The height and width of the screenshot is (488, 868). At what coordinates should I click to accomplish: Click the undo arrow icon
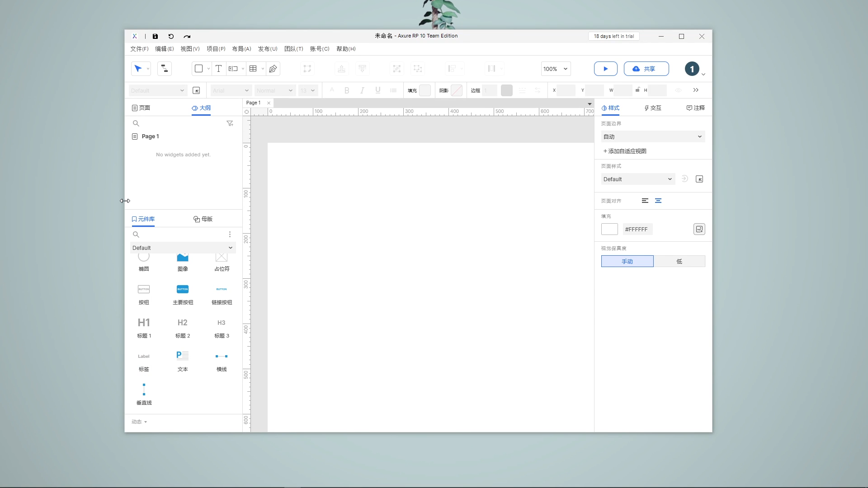pyautogui.click(x=171, y=36)
